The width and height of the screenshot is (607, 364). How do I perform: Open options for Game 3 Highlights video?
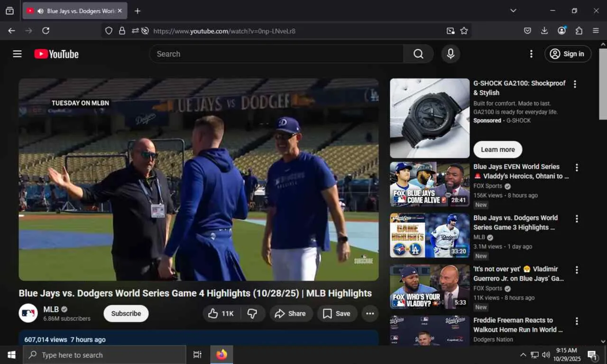[x=577, y=218]
